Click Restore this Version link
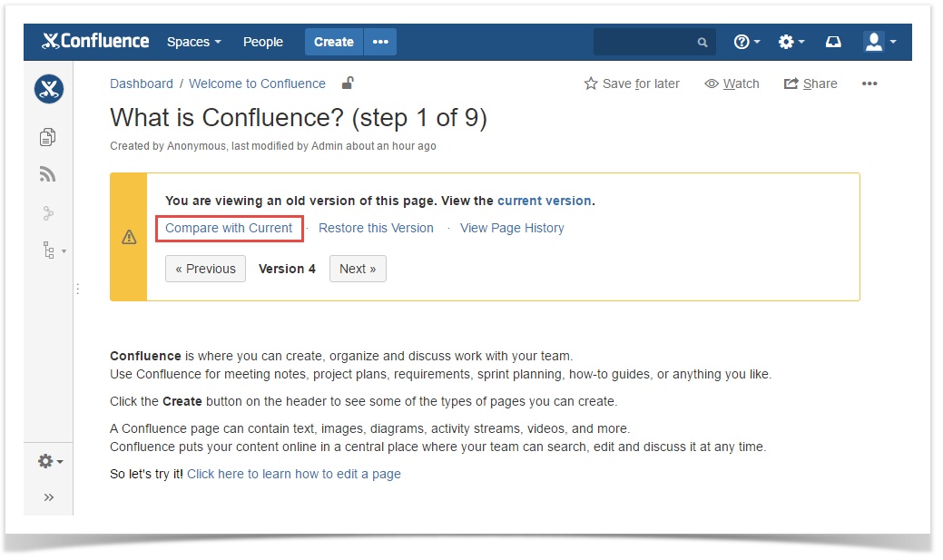Screen dimensions: 943x560 coord(376,228)
